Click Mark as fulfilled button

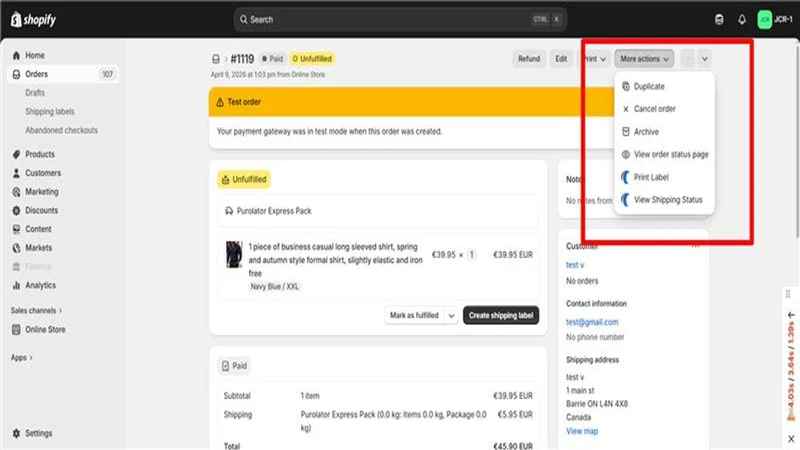(x=414, y=315)
